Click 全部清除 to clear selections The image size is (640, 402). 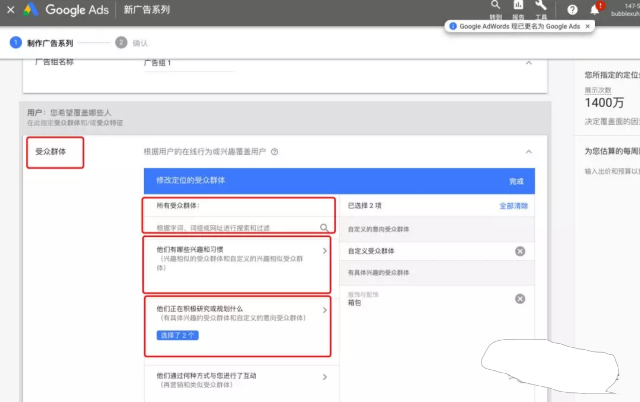click(x=513, y=206)
